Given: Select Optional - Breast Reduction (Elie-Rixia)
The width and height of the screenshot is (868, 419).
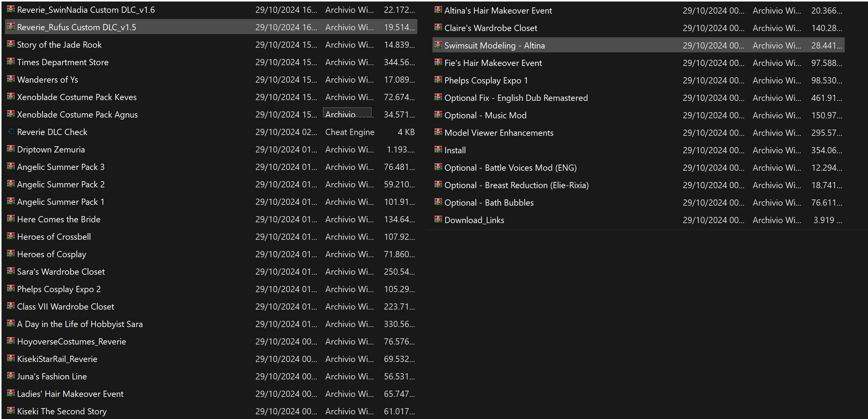Looking at the screenshot, I should 516,185.
